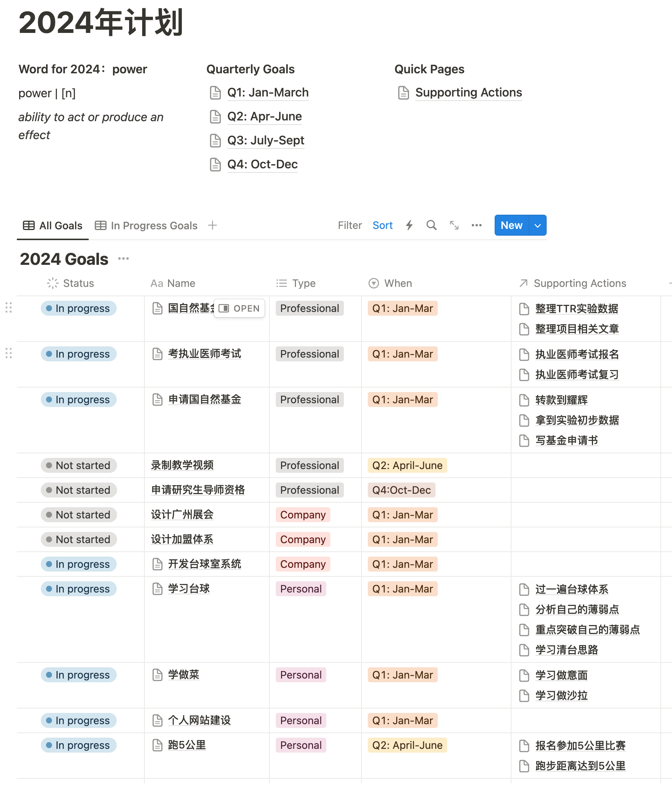The width and height of the screenshot is (672, 790).
Task: Open the automations lightning bolt icon
Action: coord(409,226)
